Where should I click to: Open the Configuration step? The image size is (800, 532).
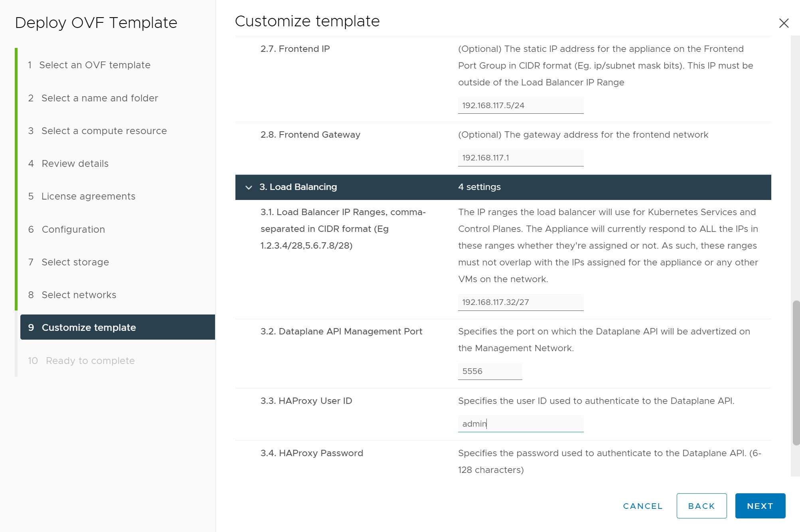tap(73, 229)
